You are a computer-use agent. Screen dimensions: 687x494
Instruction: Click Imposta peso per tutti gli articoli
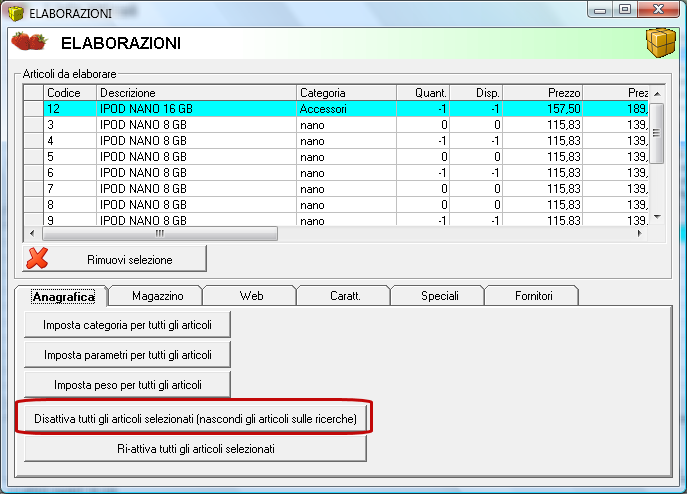[x=127, y=385]
